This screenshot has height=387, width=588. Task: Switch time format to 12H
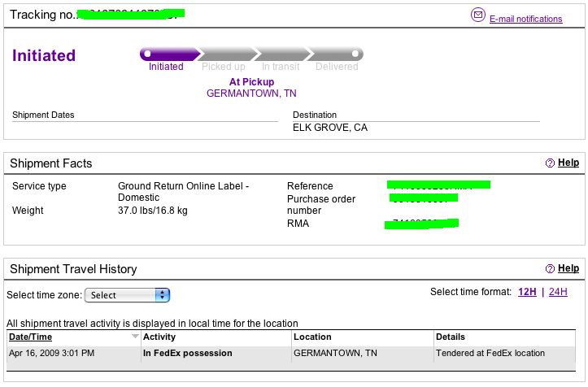click(527, 292)
